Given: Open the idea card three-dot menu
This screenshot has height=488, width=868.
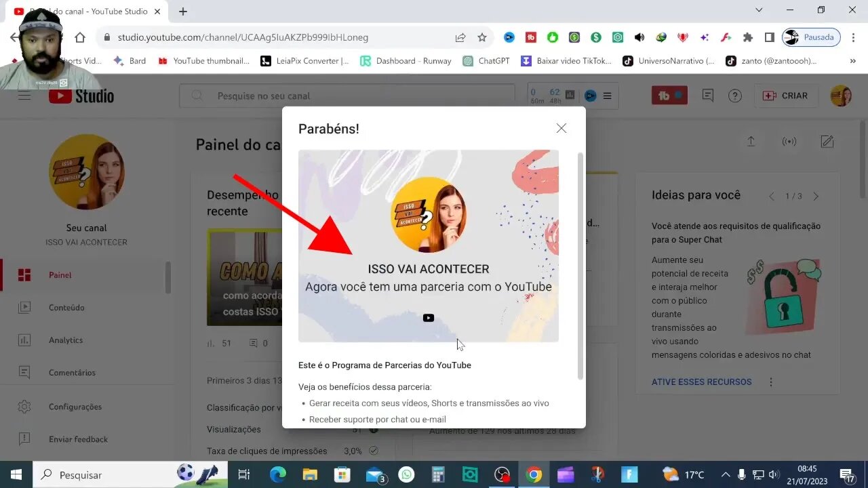Looking at the screenshot, I should [771, 382].
